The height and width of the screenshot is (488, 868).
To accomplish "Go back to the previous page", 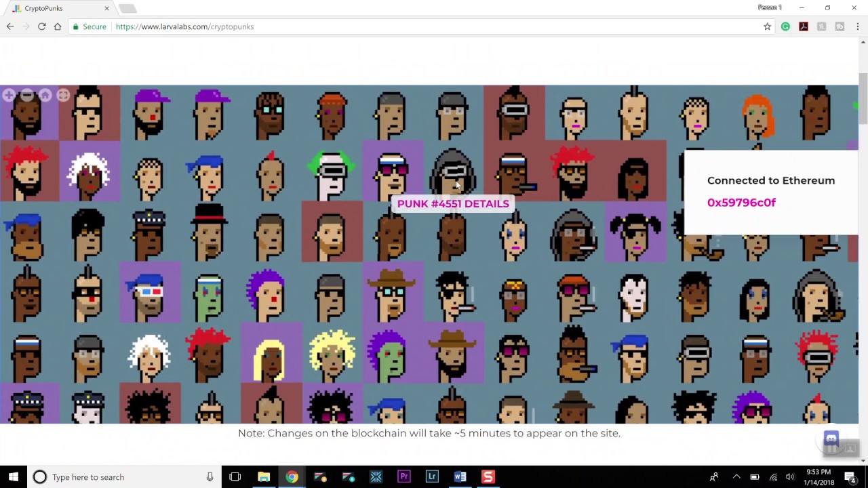I will click(x=10, y=26).
